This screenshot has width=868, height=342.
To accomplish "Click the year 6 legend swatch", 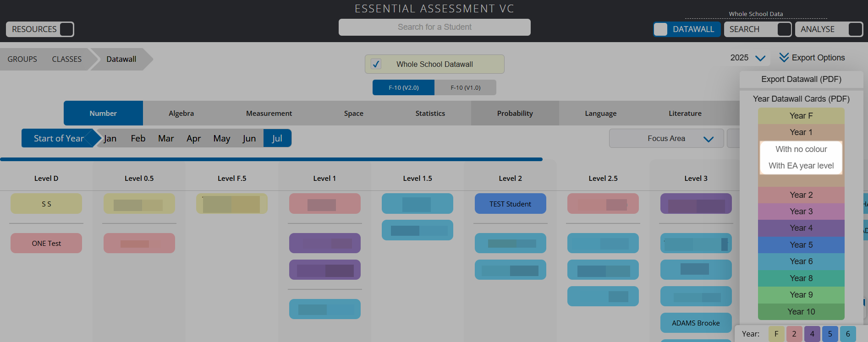I will pos(848,334).
